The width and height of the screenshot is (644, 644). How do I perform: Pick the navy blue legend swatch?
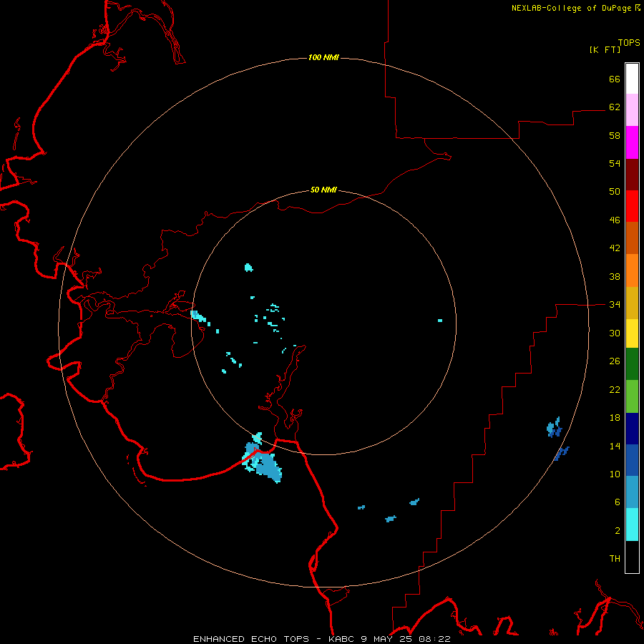[x=632, y=429]
